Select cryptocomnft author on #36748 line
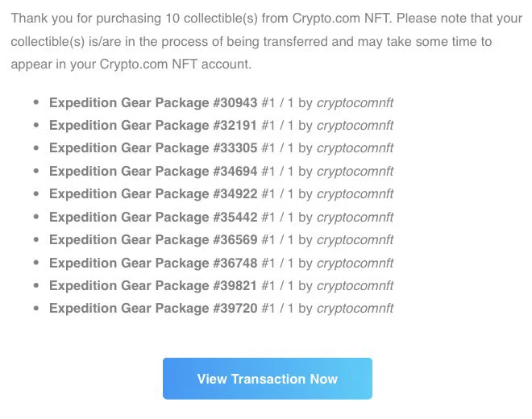 pos(355,263)
